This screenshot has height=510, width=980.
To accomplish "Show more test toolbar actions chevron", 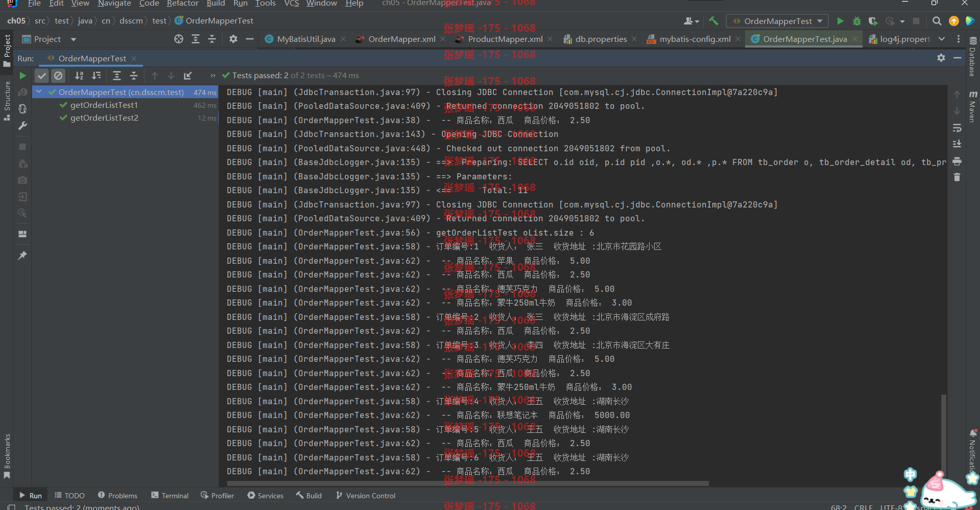I will pos(212,76).
